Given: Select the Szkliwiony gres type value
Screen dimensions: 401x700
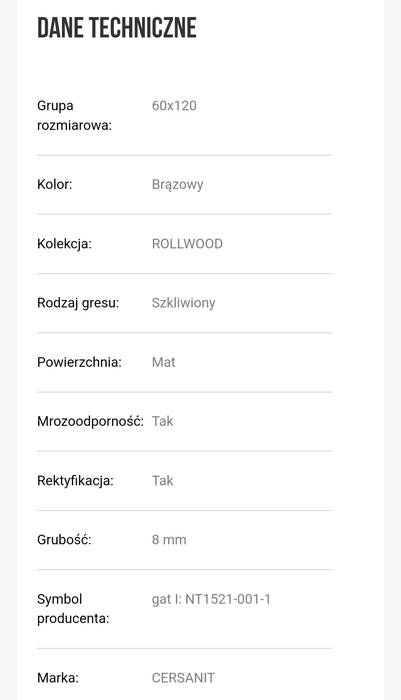Looking at the screenshot, I should click(184, 303).
